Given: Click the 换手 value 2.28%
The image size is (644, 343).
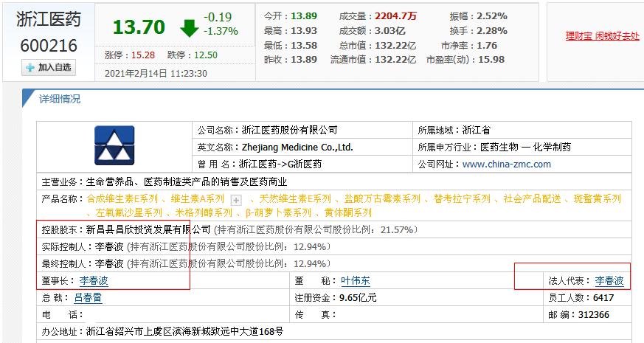Looking at the screenshot, I should tap(492, 31).
